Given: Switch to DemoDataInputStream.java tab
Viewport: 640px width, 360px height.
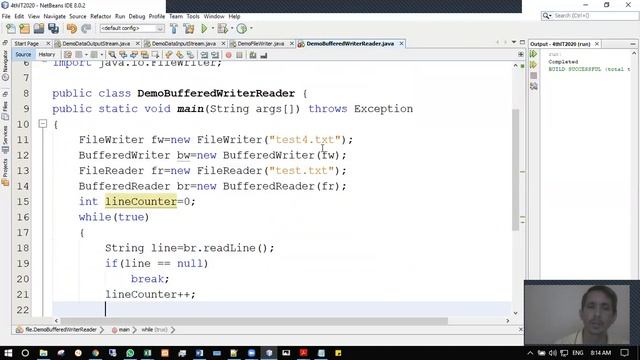Looking at the screenshot, I should [x=184, y=44].
